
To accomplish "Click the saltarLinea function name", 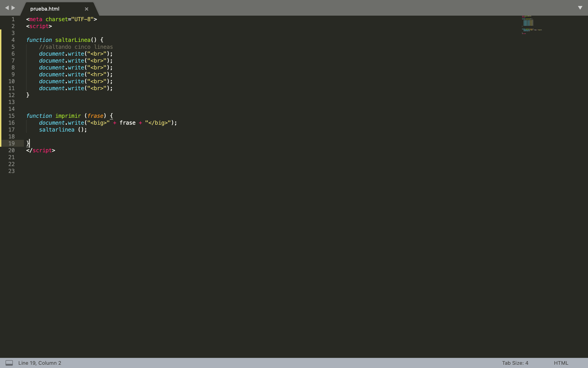I will [73, 40].
